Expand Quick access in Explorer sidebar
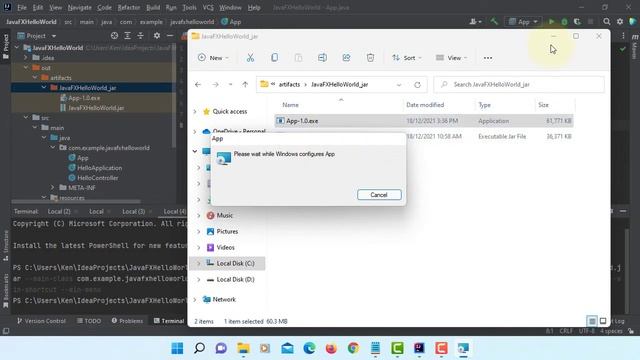The height and width of the screenshot is (360, 640). 195,111
